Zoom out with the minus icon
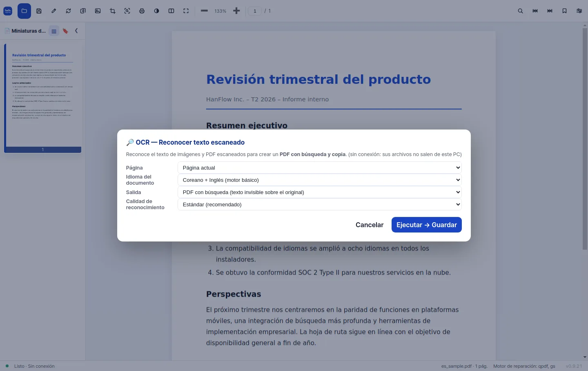Image resolution: width=588 pixels, height=371 pixels. [x=205, y=11]
